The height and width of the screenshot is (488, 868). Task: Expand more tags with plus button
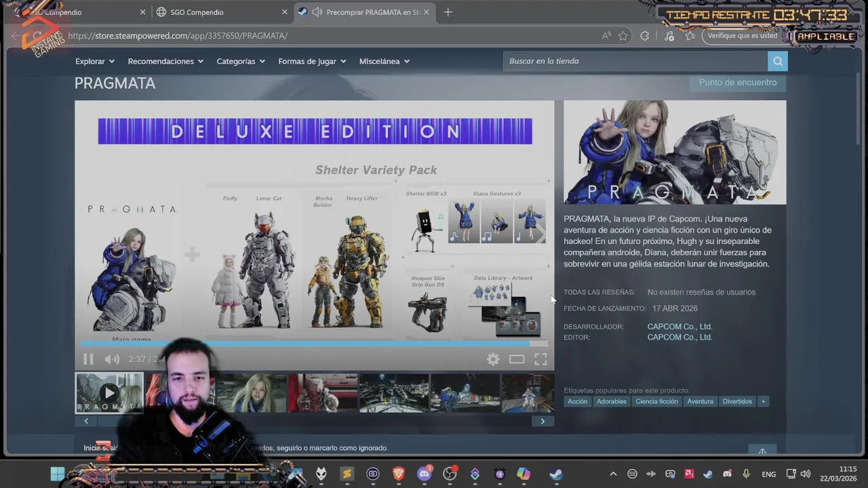coord(763,401)
